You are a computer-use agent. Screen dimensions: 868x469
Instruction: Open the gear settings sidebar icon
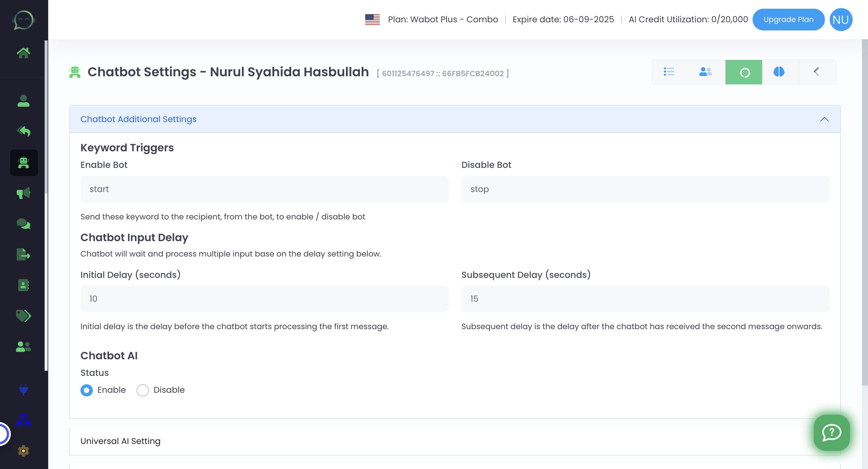tap(23, 451)
